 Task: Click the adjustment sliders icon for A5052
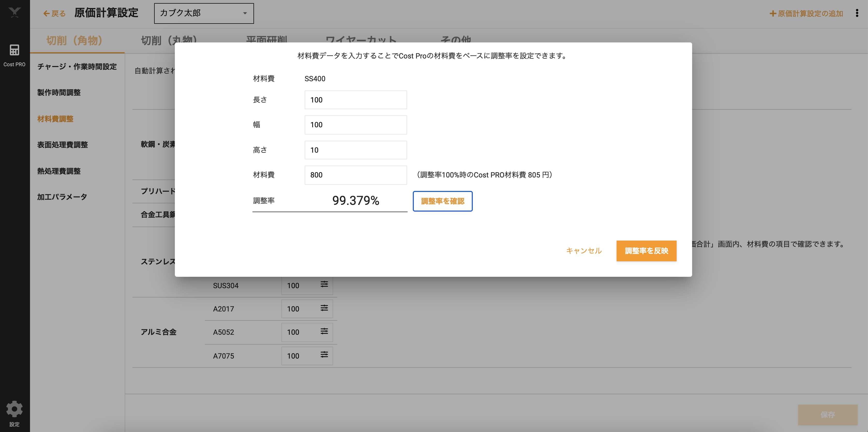[x=324, y=331]
